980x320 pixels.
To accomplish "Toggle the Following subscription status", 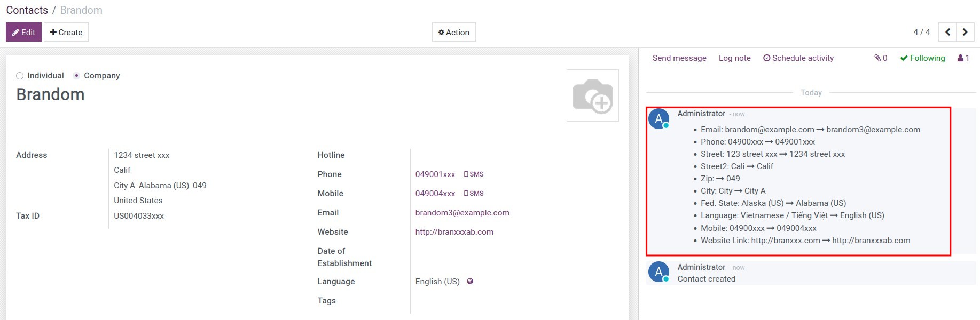I will [x=922, y=58].
